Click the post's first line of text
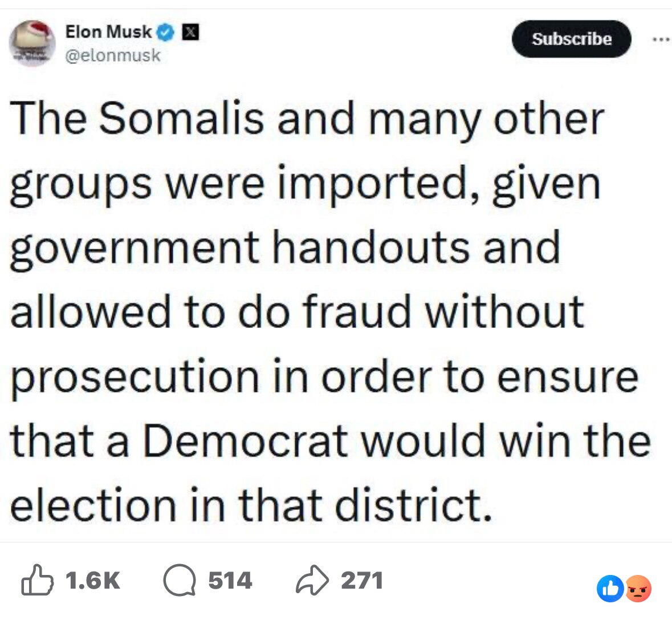The width and height of the screenshot is (672, 628). pos(307,119)
